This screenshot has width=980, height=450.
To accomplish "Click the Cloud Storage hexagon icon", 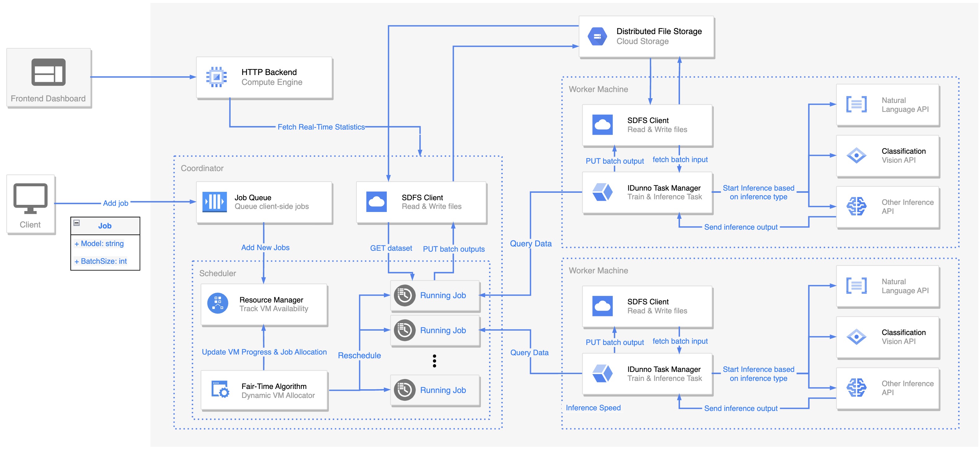I will click(x=597, y=37).
